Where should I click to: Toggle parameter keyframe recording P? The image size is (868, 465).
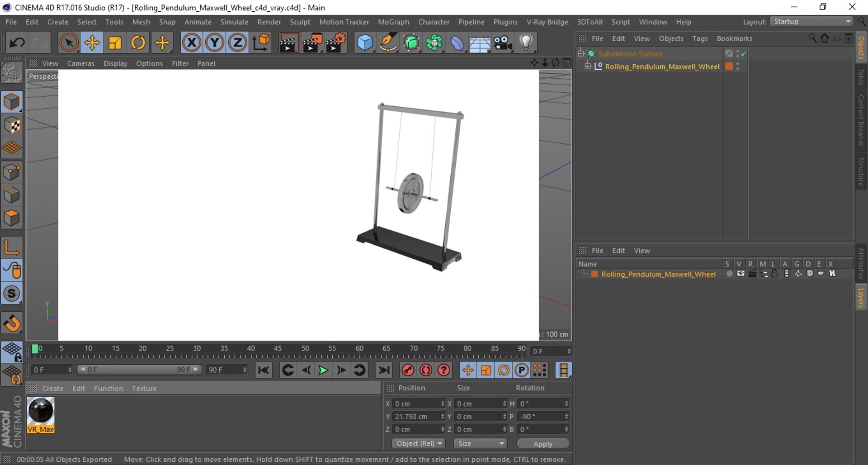pyautogui.click(x=522, y=370)
